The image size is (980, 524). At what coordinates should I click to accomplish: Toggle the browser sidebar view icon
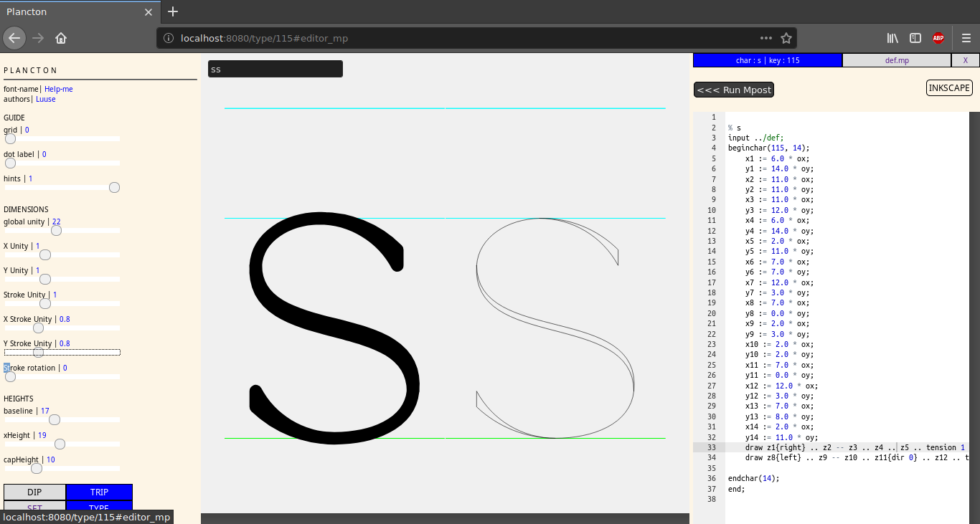(915, 38)
